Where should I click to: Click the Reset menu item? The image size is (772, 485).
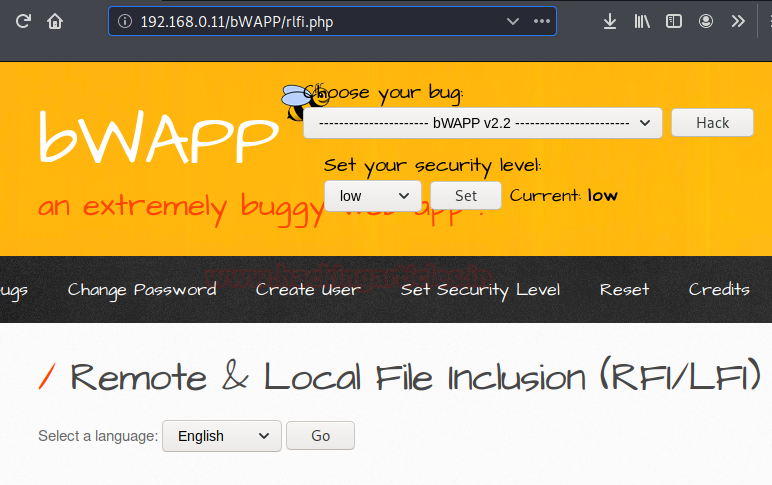click(624, 290)
